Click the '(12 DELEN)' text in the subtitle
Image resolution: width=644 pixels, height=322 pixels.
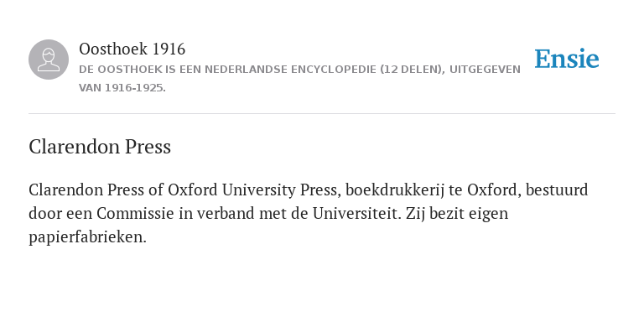[x=413, y=70]
